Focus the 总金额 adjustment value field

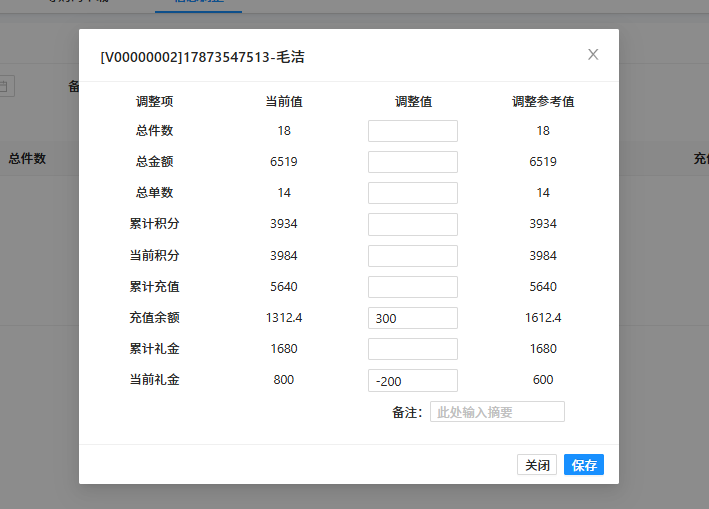click(x=412, y=162)
